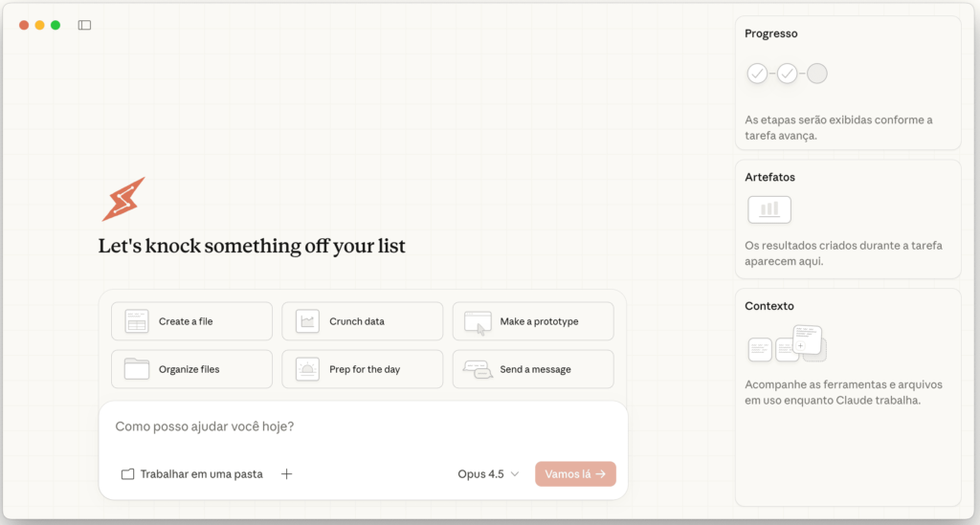This screenshot has width=980, height=525.
Task: Click the plus icon to add attachment
Action: (286, 473)
